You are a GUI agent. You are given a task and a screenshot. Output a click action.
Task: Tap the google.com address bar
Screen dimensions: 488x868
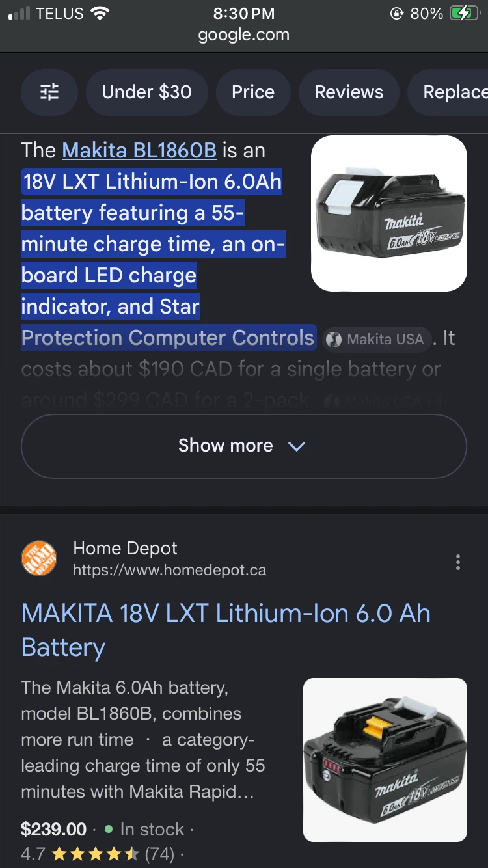[x=244, y=35]
